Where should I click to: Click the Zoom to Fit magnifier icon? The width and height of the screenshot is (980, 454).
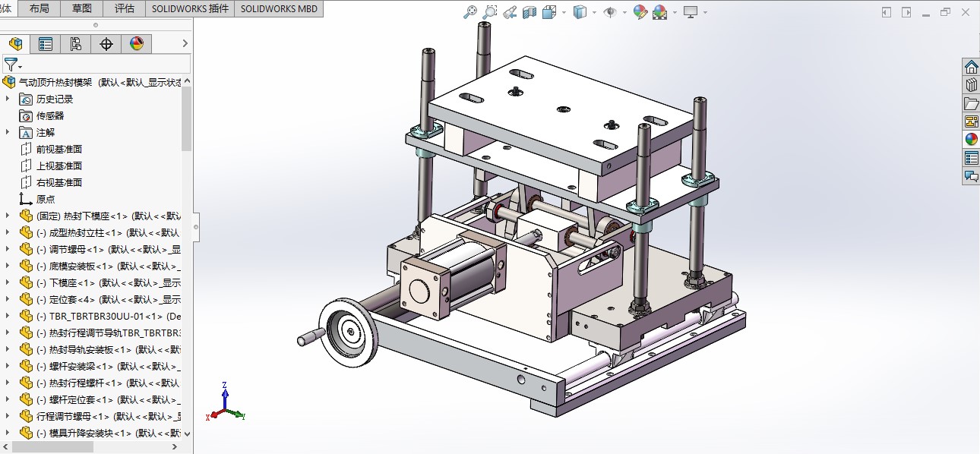pyautogui.click(x=470, y=12)
